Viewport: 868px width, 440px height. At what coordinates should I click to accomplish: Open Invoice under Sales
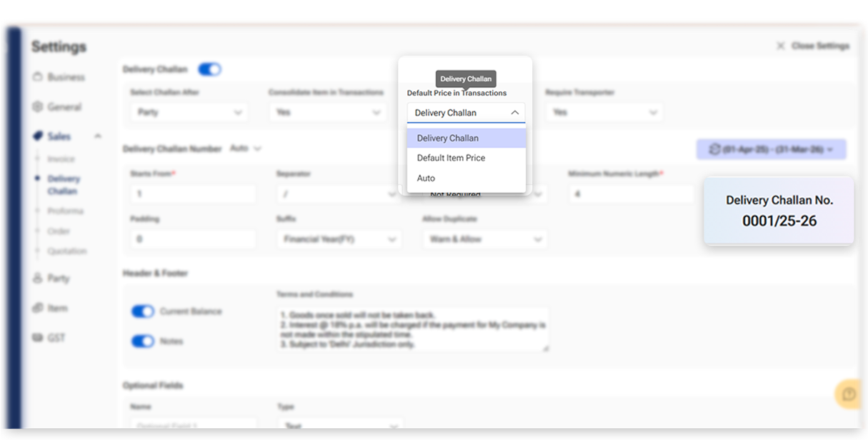coord(61,159)
